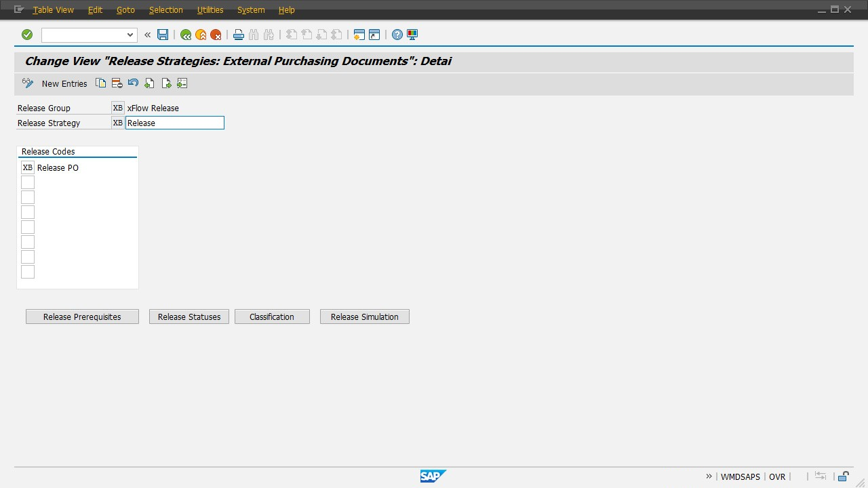Image resolution: width=868 pixels, height=488 pixels.
Task: Click the green Enter checkmark icon
Action: click(27, 35)
